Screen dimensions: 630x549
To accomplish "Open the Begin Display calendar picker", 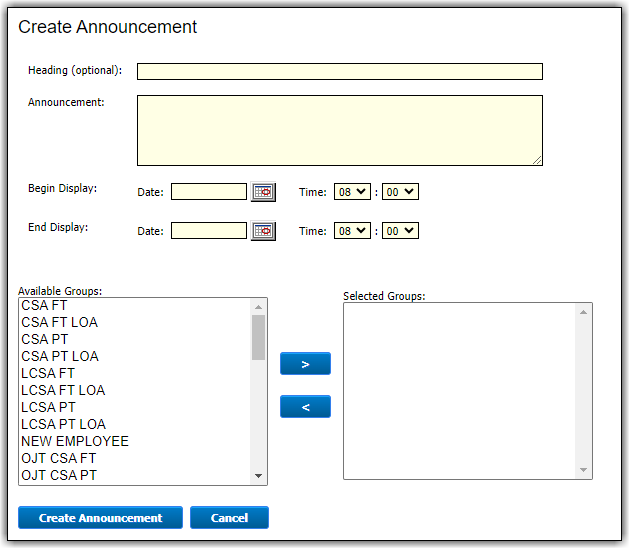I will coord(263,192).
